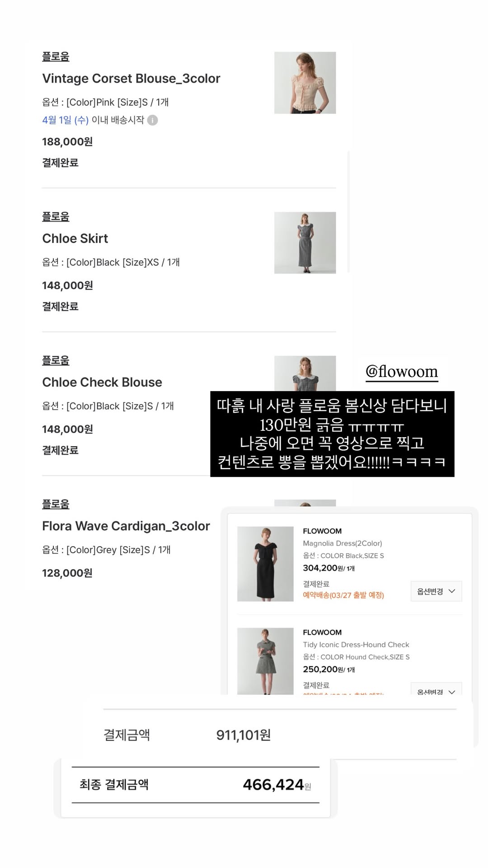
Task: Open the 플로움 brand link above Flora Wave Cardigan
Action: pos(56,504)
